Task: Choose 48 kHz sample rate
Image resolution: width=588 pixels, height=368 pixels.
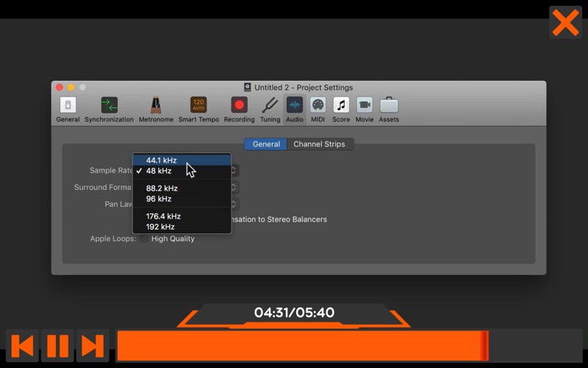Action: click(x=182, y=171)
